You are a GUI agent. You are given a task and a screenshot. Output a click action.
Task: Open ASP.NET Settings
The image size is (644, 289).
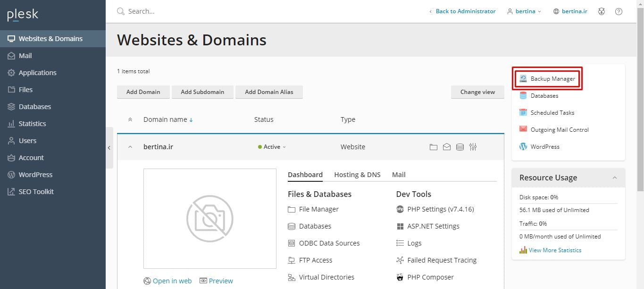[428, 226]
